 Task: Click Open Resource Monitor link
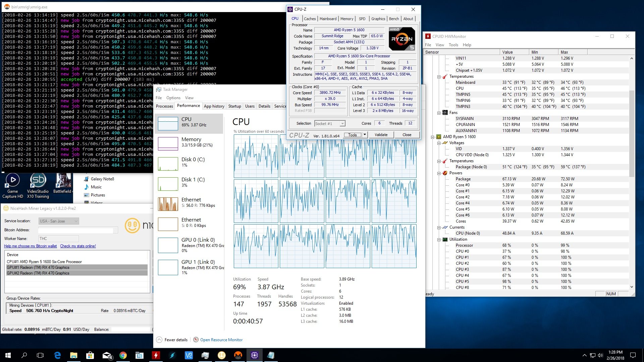pos(221,340)
